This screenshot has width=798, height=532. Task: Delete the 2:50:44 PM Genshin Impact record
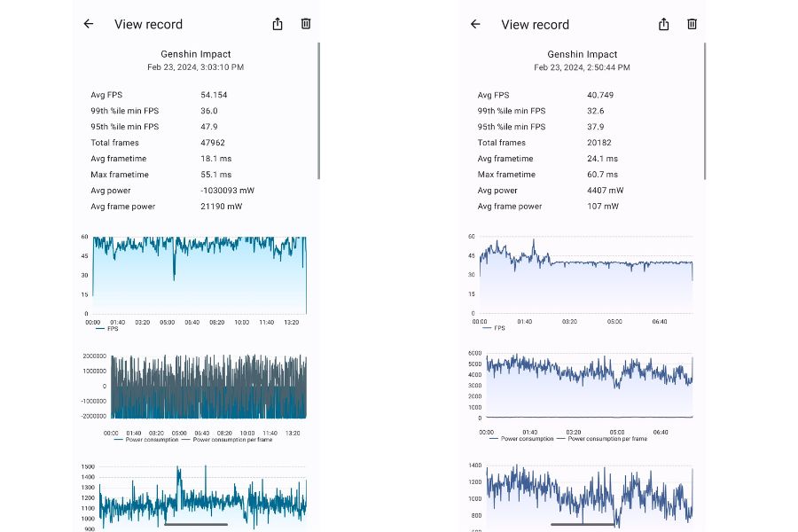692,24
